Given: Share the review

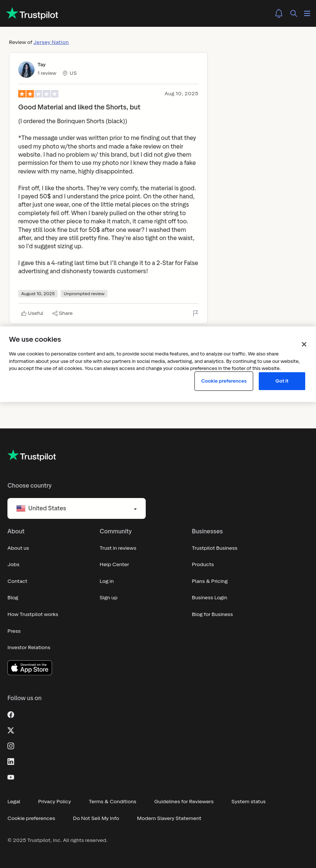Looking at the screenshot, I should pyautogui.click(x=62, y=313).
